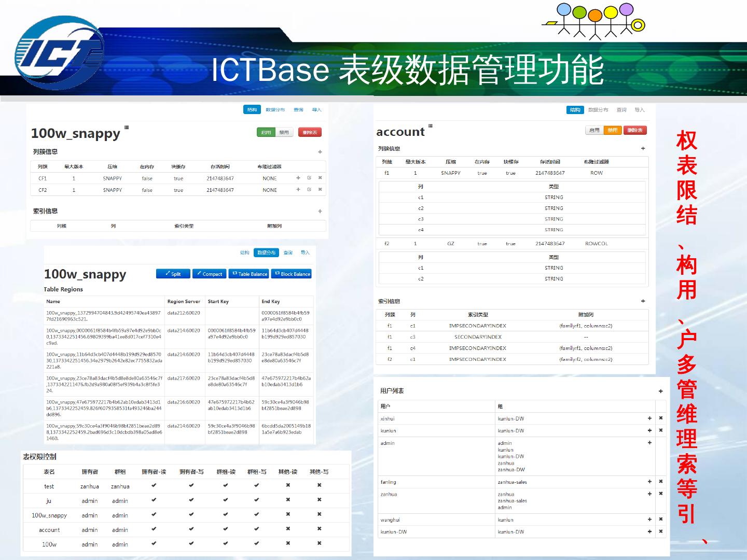
Task: Click the red 删除表 button for 100w_snappy
Action: (310, 132)
